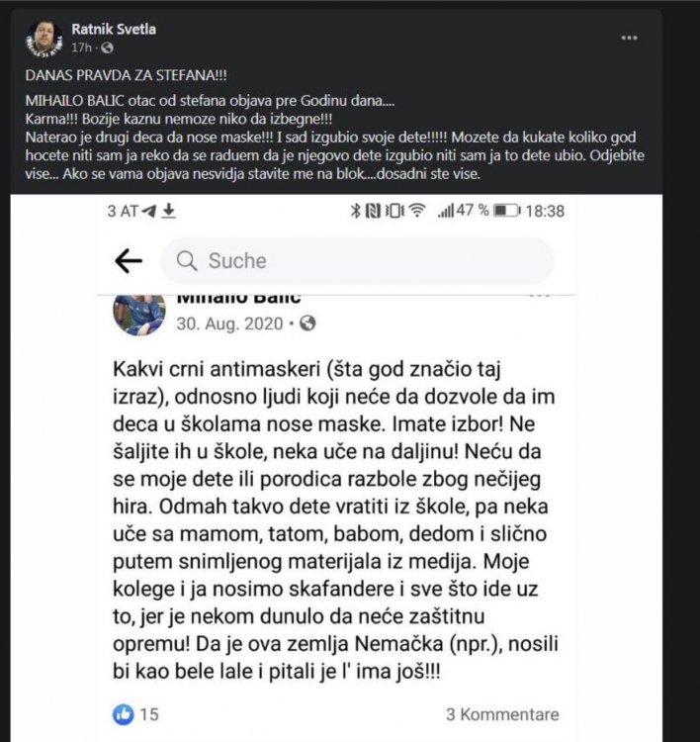Viewport: 700px width, 742px height.
Task: Click the Suche search field
Action: pyautogui.click(x=357, y=261)
